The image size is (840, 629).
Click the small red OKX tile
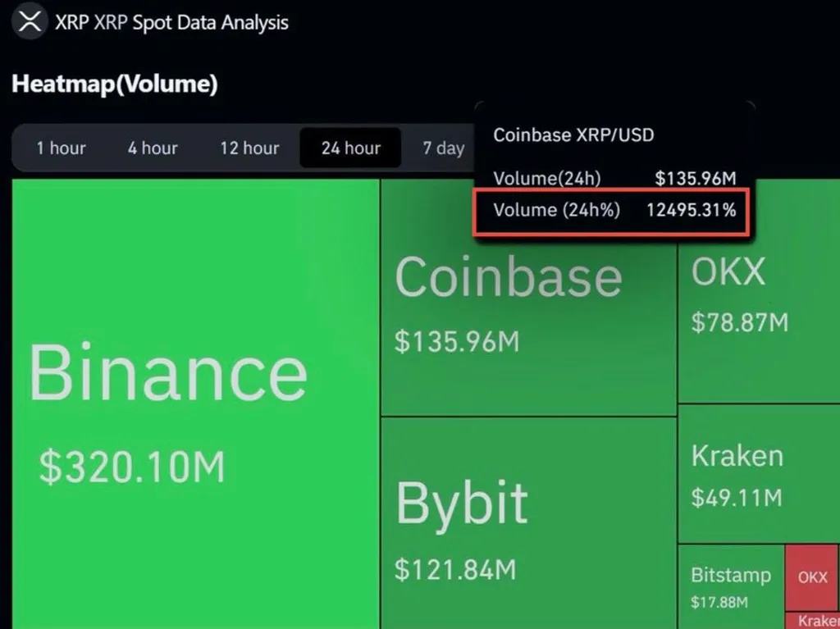812,577
